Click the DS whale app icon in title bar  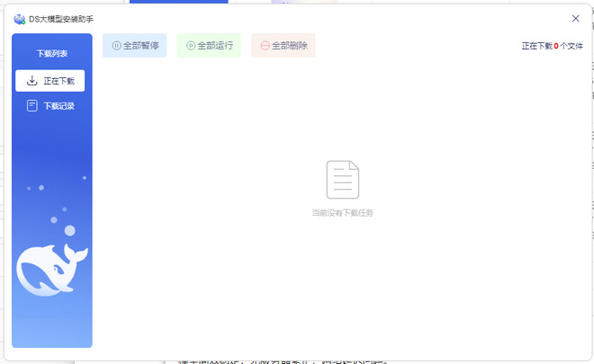point(19,18)
